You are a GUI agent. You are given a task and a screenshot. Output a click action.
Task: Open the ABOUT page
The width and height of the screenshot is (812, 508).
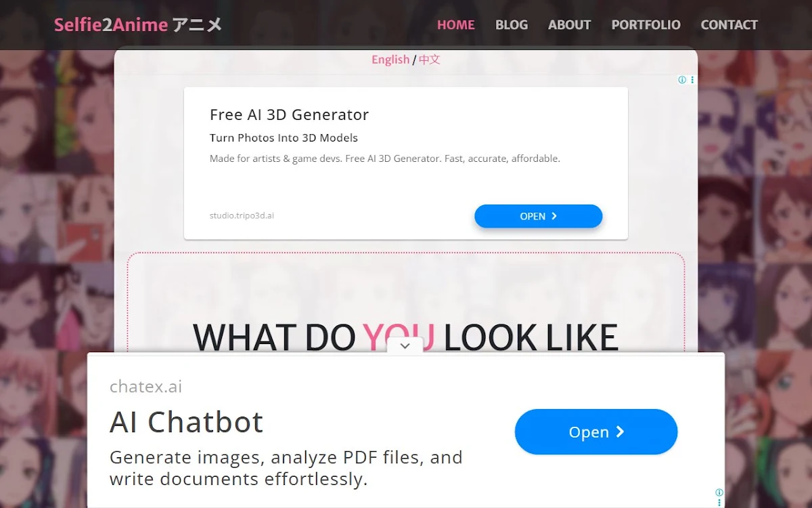pyautogui.click(x=570, y=25)
